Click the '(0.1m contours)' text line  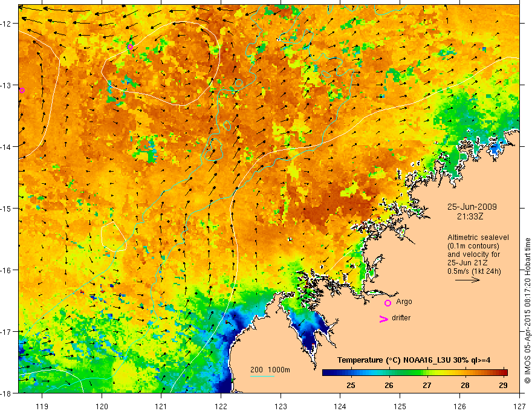coord(473,246)
